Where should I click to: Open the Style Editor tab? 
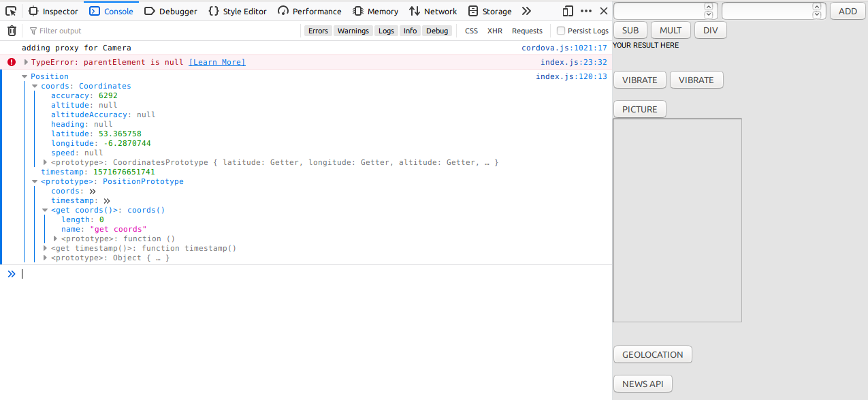pyautogui.click(x=237, y=11)
